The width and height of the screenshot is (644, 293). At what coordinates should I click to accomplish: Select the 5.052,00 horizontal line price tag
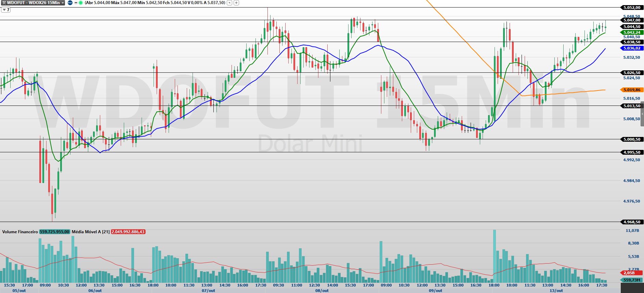click(632, 8)
